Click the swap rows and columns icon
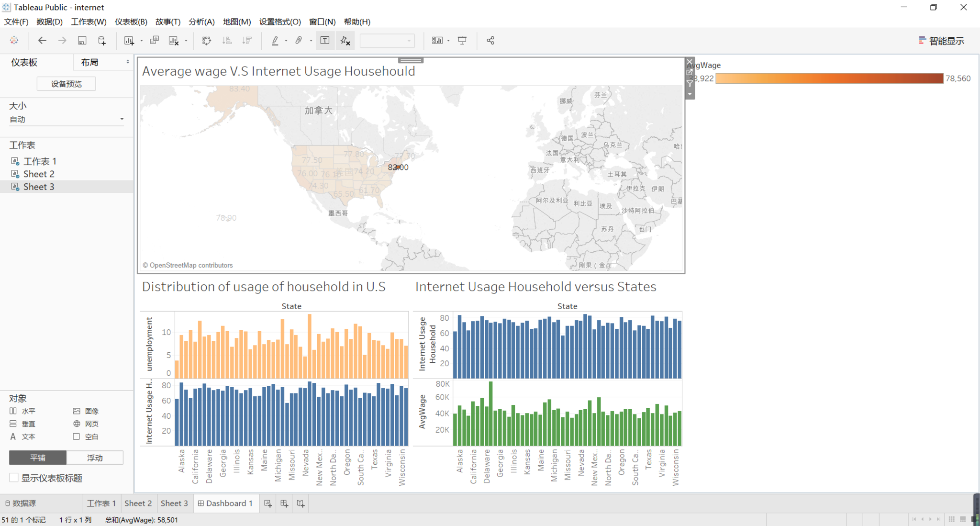 206,41
